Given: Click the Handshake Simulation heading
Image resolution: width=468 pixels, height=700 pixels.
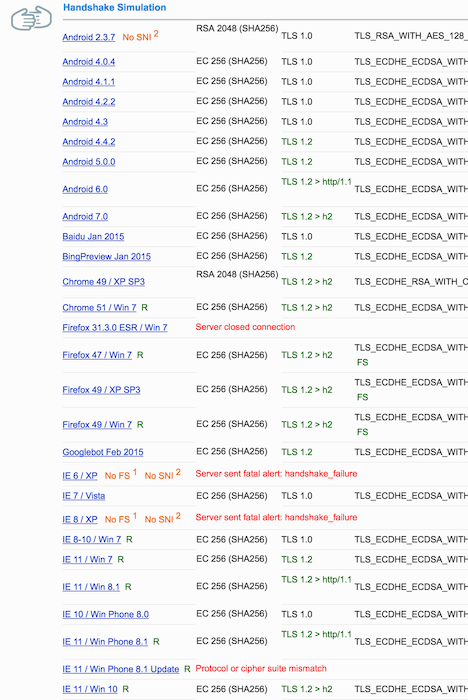Looking at the screenshot, I should pos(115,8).
